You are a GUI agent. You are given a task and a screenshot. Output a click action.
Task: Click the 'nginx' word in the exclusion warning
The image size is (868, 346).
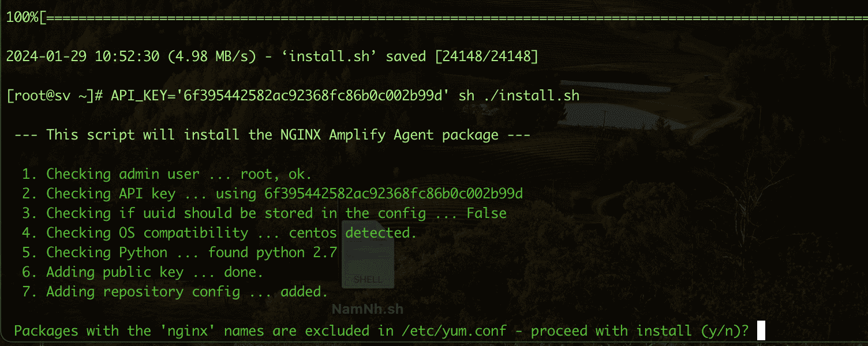click(187, 331)
